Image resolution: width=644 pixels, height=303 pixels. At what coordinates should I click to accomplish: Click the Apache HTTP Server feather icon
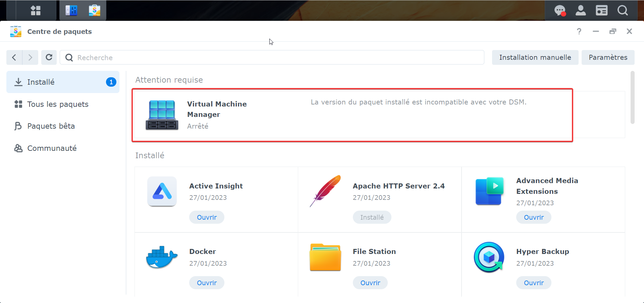[x=325, y=191]
